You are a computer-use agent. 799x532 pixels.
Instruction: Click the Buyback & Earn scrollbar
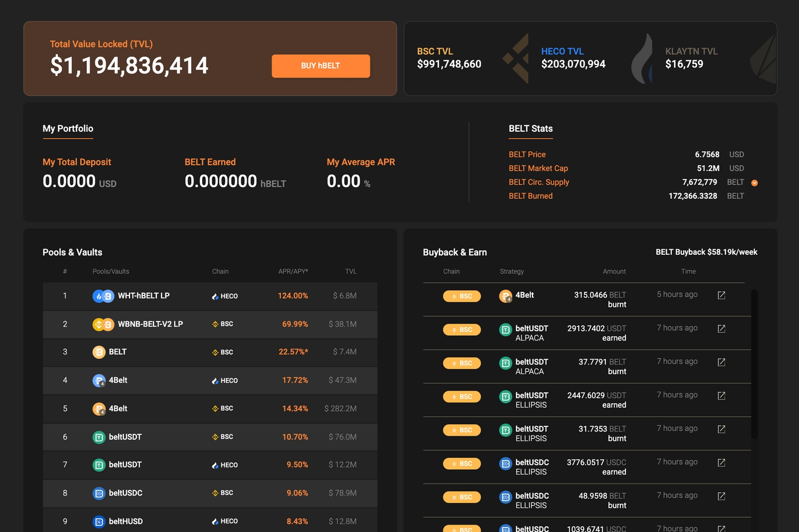click(754, 365)
